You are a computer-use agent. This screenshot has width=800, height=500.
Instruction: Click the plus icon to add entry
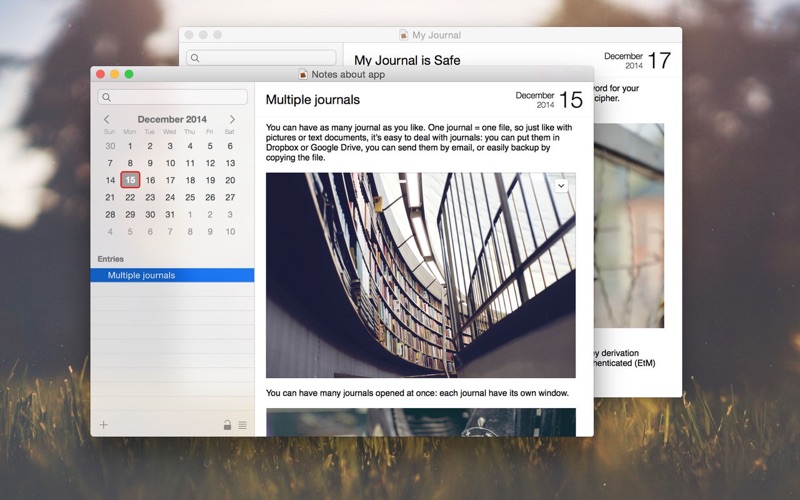104,424
